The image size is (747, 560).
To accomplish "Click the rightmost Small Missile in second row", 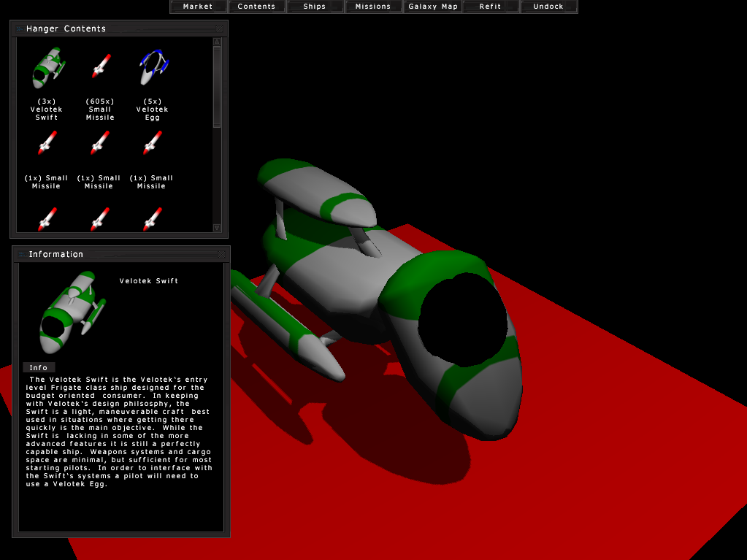I will [152, 144].
